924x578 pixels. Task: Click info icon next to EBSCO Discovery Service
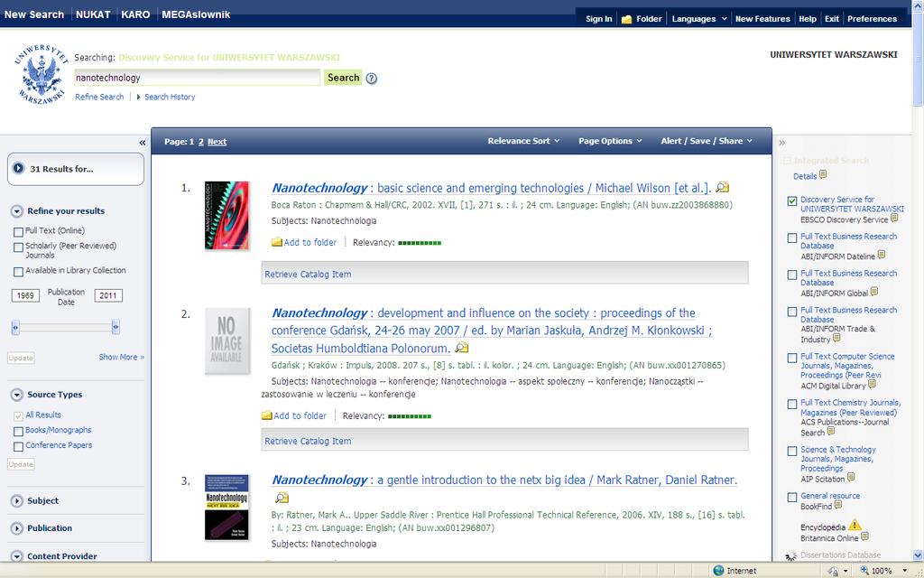(x=894, y=219)
